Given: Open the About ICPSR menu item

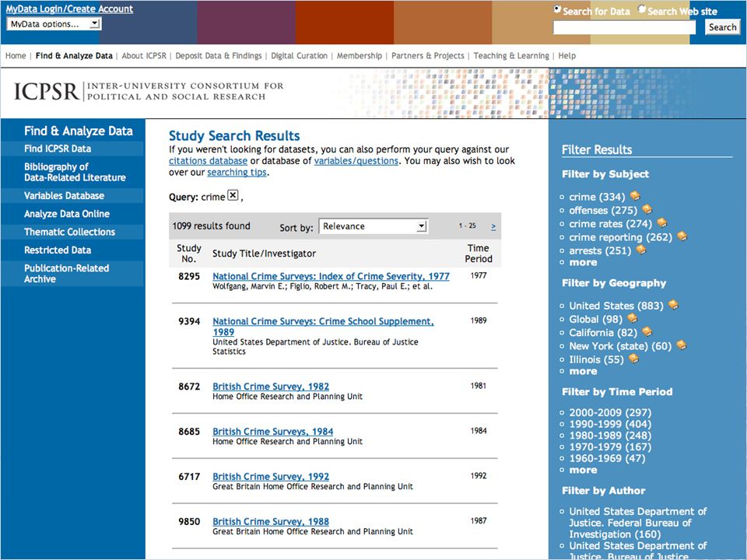Looking at the screenshot, I should click(x=144, y=56).
